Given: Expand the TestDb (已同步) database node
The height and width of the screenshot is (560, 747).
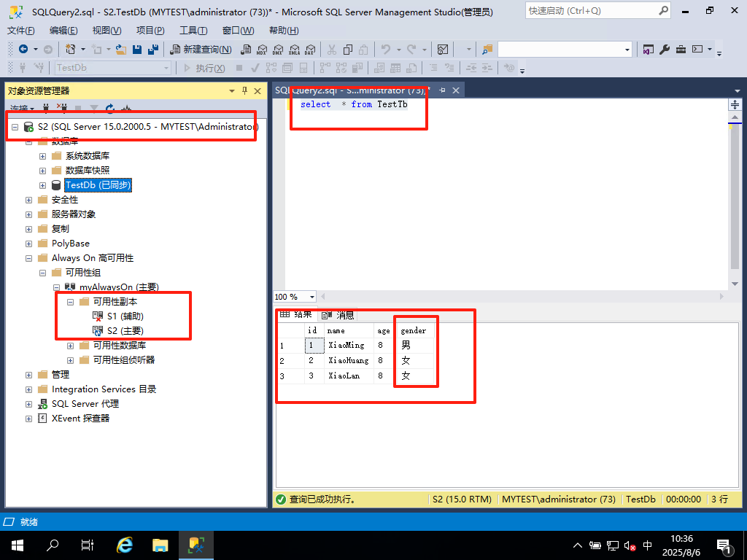Looking at the screenshot, I should (42, 185).
